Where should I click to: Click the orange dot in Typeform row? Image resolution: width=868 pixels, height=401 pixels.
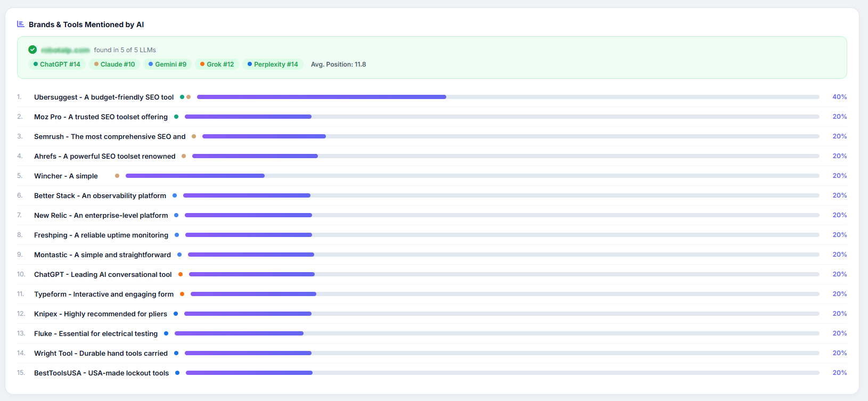click(x=182, y=294)
